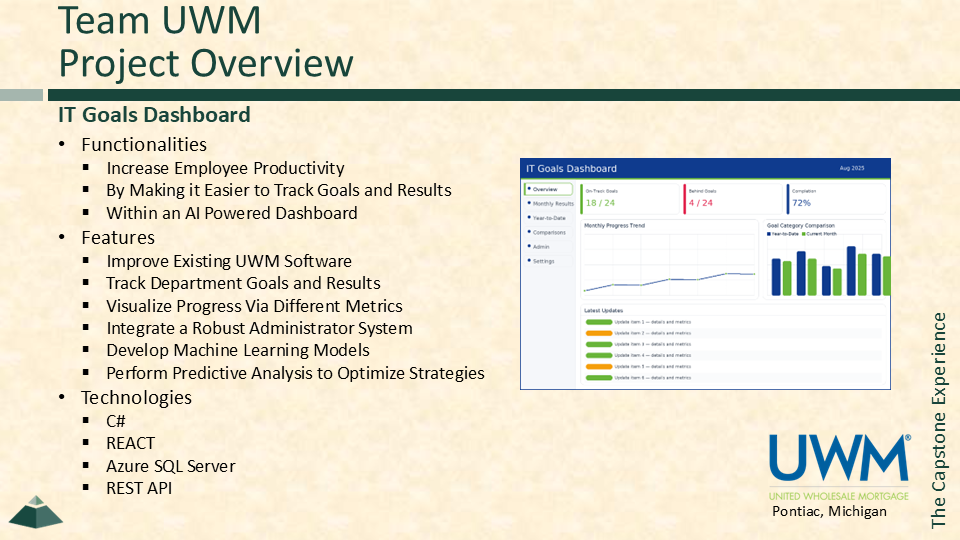Click the On-Track Goals 18 / 24 card

[x=628, y=198]
